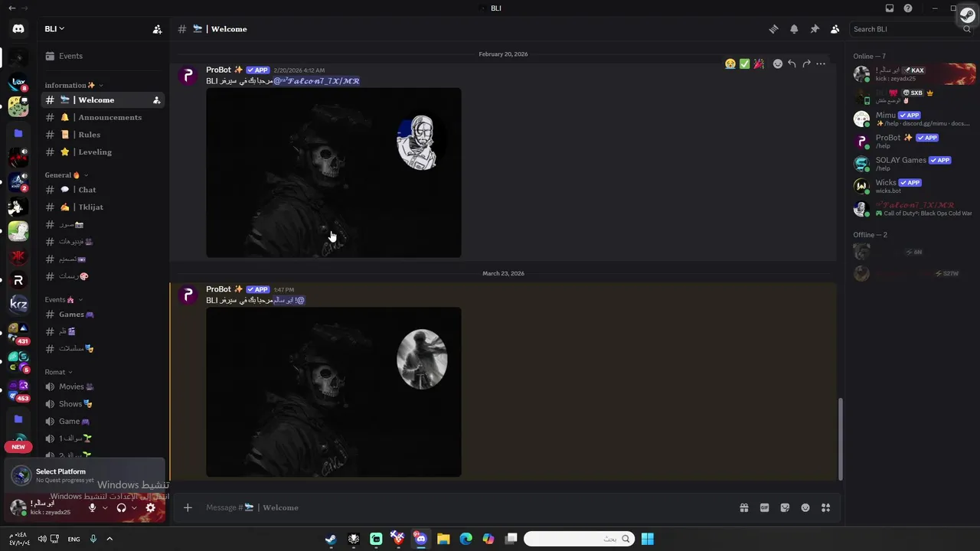Open the krz server icon in server list
Image resolution: width=980 pixels, height=551 pixels.
click(18, 305)
